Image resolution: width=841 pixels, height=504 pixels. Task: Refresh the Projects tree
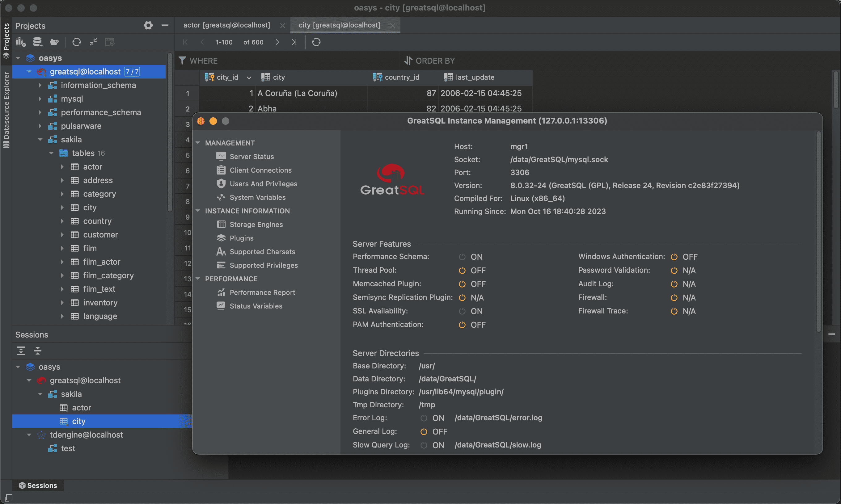click(x=76, y=42)
